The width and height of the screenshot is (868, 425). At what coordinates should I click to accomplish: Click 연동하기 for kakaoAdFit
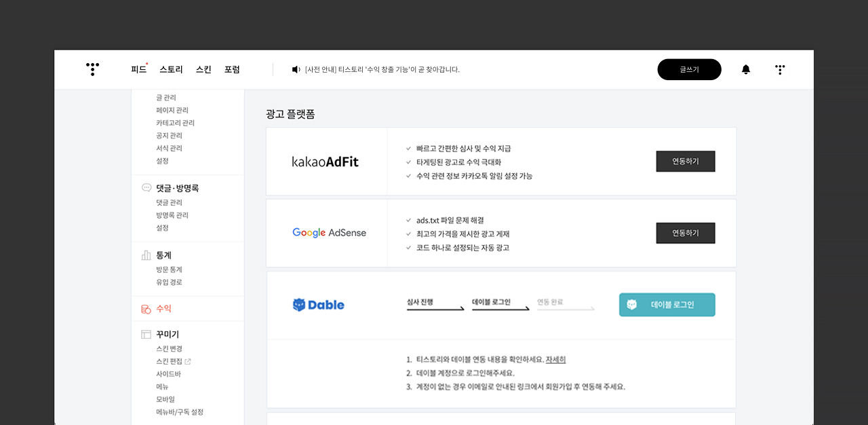click(x=686, y=162)
